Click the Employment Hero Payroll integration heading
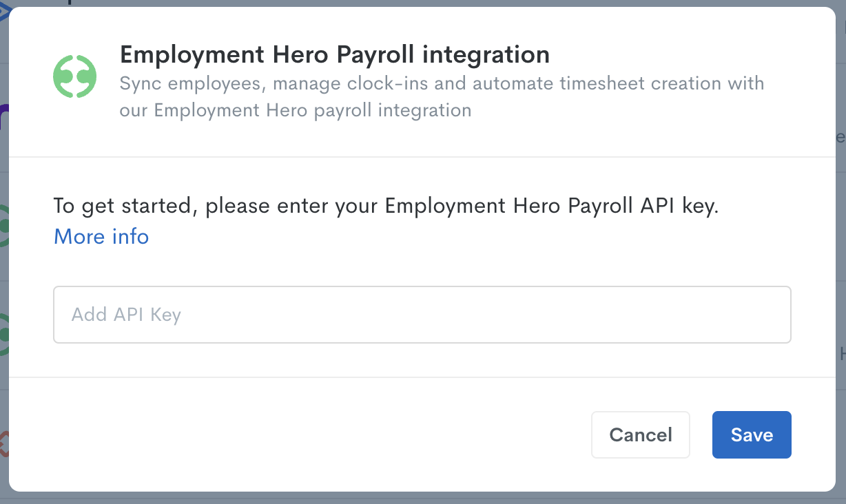Viewport: 846px width, 504px height. pos(335,54)
